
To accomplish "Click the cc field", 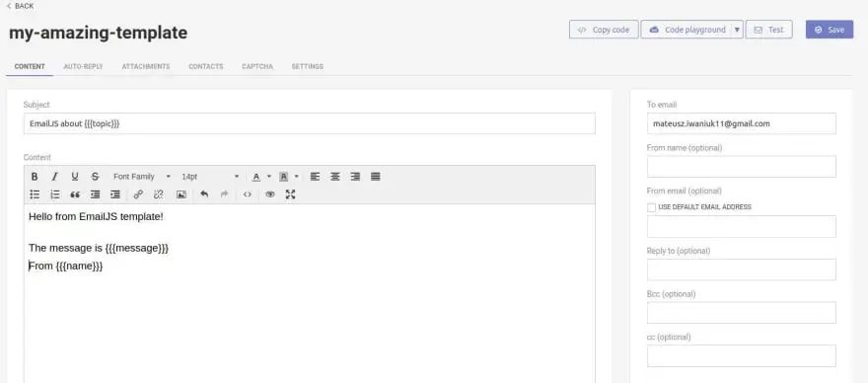I will pyautogui.click(x=741, y=355).
